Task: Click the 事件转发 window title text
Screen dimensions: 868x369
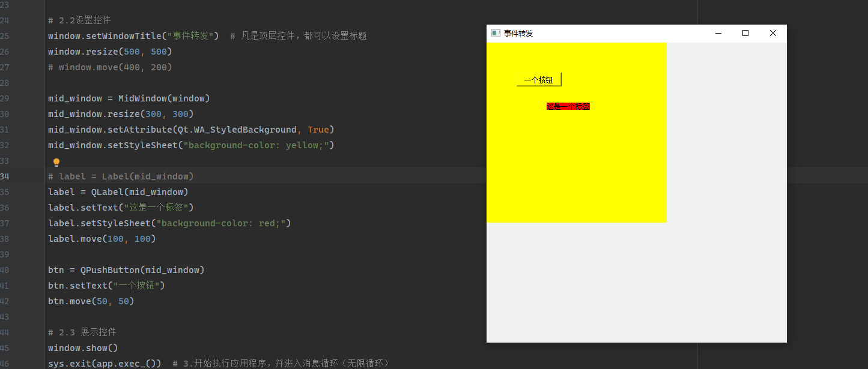Action: point(518,34)
